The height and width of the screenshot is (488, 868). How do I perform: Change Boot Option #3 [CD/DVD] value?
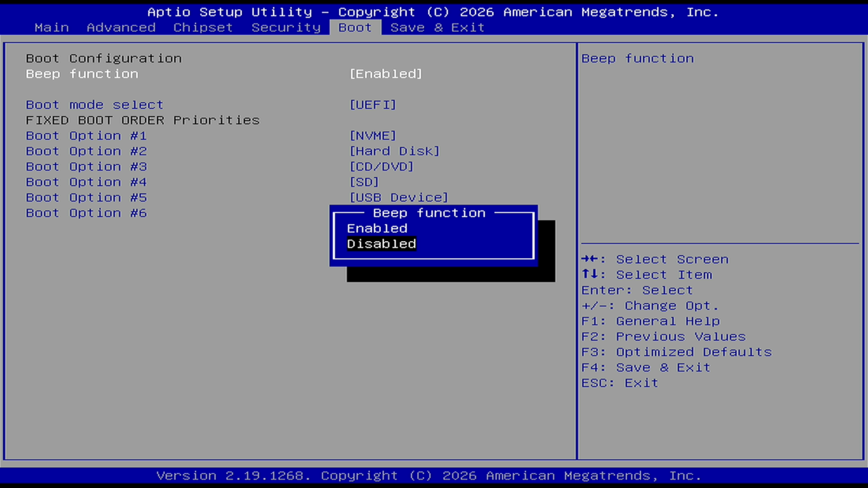(382, 167)
